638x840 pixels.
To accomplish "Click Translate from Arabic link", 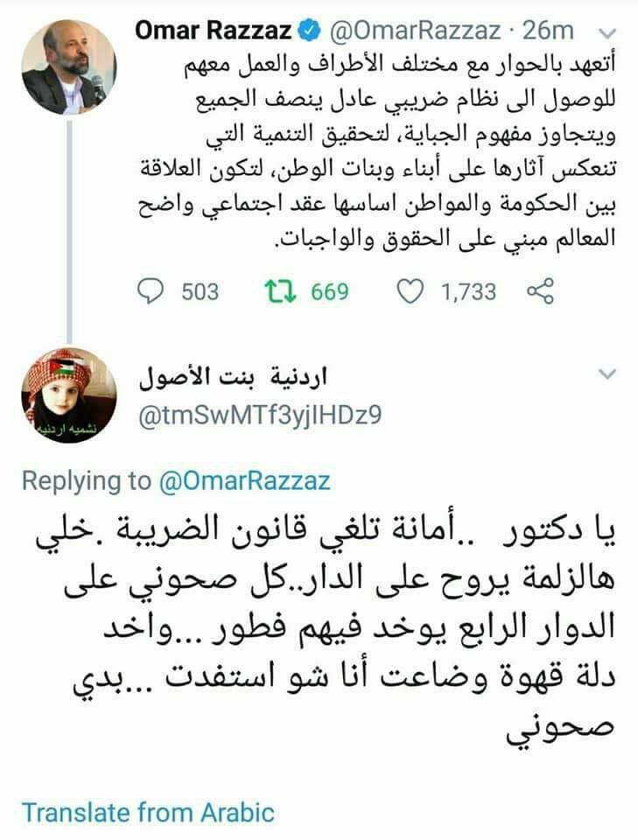I will (148, 812).
